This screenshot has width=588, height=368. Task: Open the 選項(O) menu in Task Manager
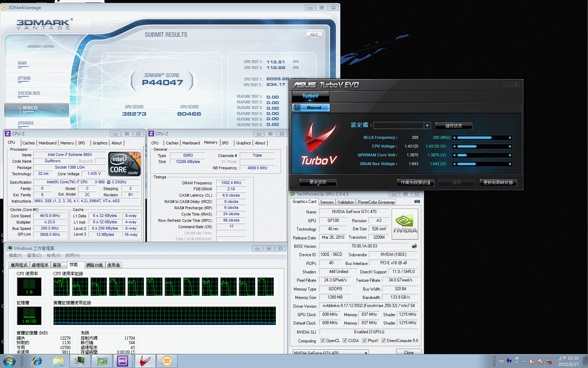pyautogui.click(x=34, y=255)
